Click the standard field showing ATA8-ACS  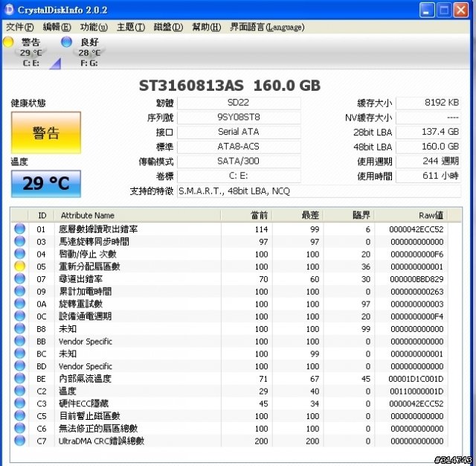click(x=239, y=147)
